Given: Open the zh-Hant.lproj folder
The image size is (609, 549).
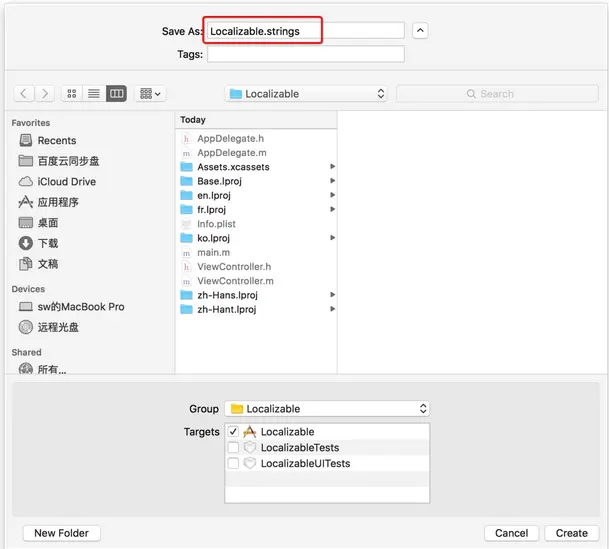Looking at the screenshot, I should point(219,309).
